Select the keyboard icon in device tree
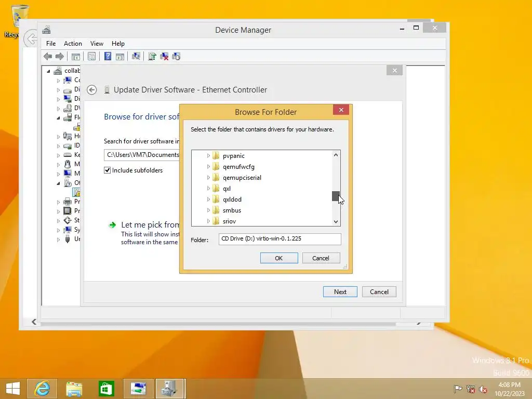The width and height of the screenshot is (532, 399). [x=68, y=155]
